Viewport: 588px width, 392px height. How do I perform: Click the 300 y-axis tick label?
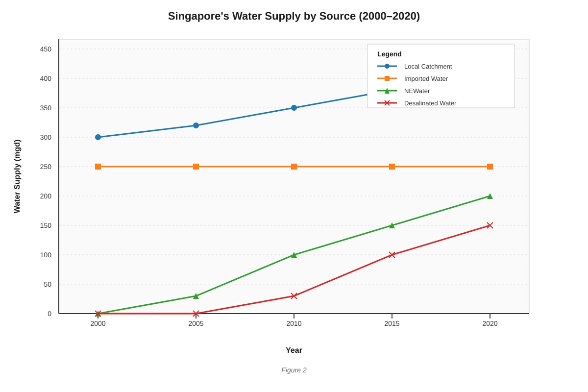[46, 137]
